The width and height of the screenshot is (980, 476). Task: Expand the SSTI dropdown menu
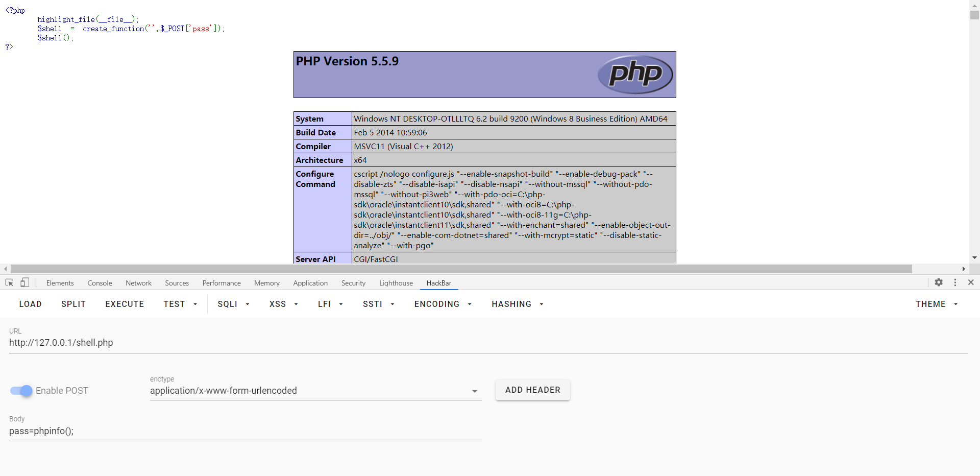click(x=378, y=304)
